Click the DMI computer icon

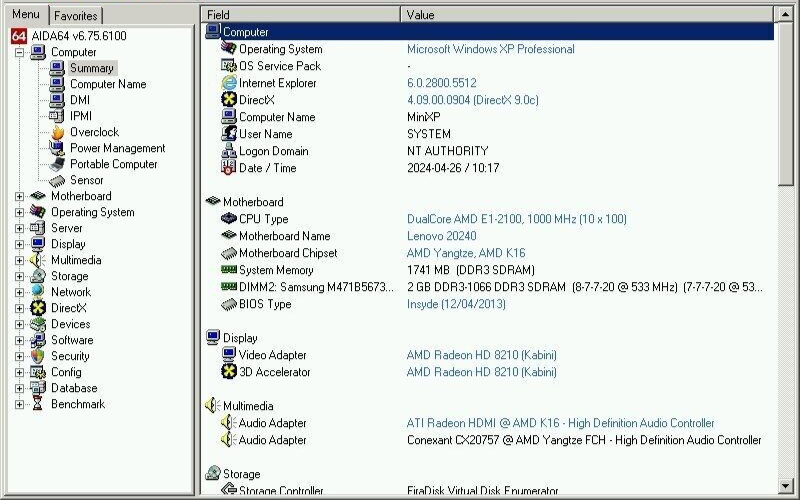pos(57,100)
